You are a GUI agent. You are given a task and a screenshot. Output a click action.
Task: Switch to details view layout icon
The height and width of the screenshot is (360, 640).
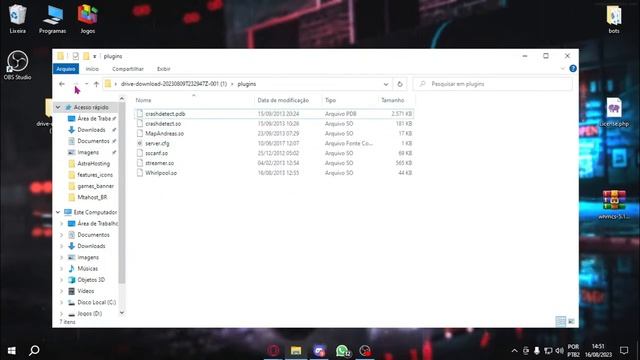pos(560,322)
